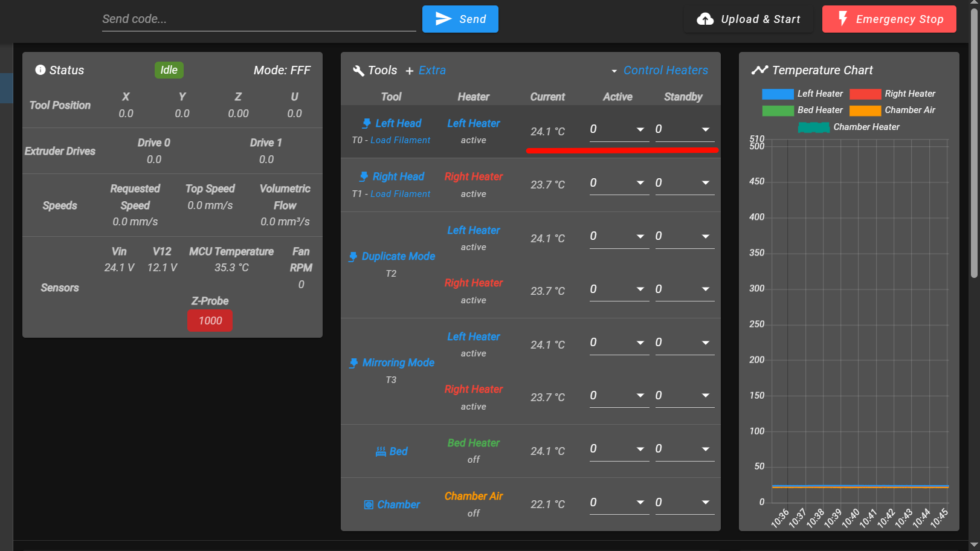Viewport: 980px width, 551px height.
Task: Click in the Send code input field
Action: [259, 19]
